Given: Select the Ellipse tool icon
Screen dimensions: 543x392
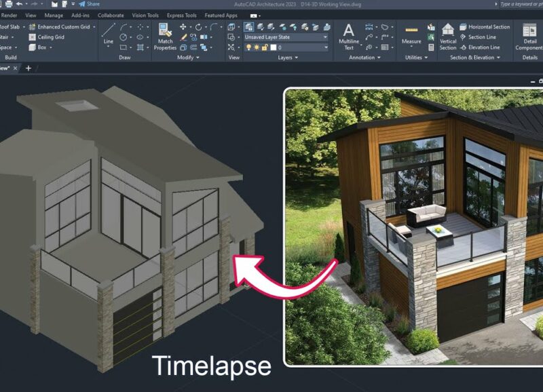Looking at the screenshot, I should pos(140,37).
